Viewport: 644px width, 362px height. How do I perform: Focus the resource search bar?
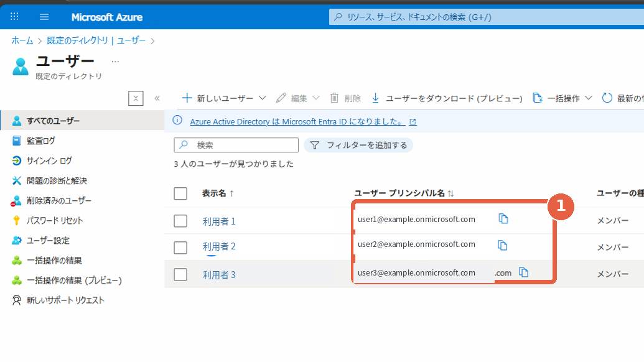[x=487, y=17]
